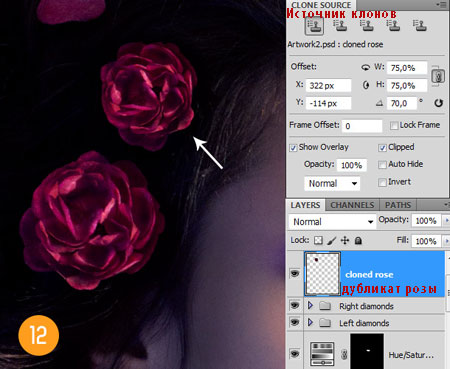Screen dimensions: 450x369
Task: Select the second clone source stamp
Action: pyautogui.click(x=340, y=25)
